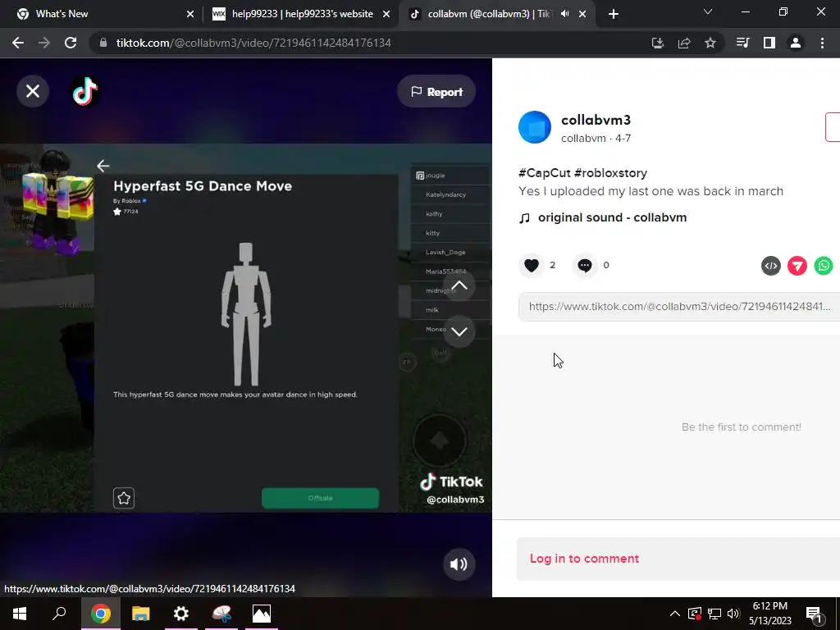The height and width of the screenshot is (630, 840).
Task: Open taskbar search
Action: [x=59, y=614]
